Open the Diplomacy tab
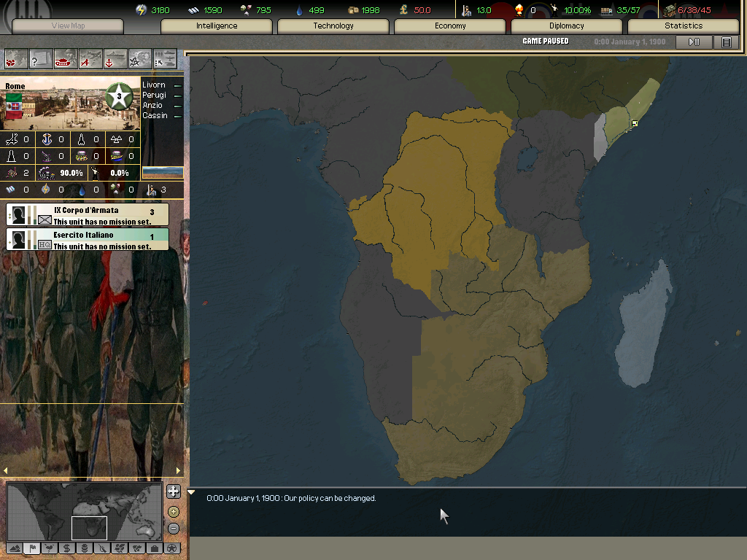 pyautogui.click(x=566, y=26)
